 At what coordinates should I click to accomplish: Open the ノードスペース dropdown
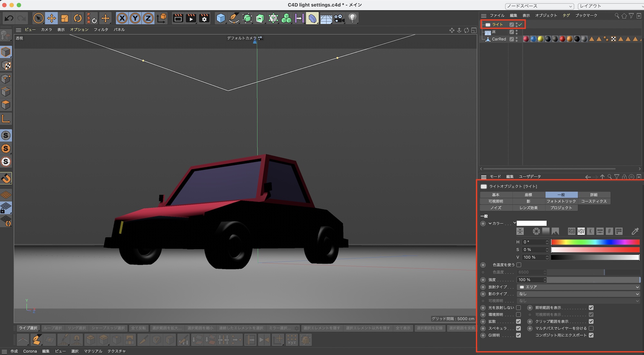point(539,6)
